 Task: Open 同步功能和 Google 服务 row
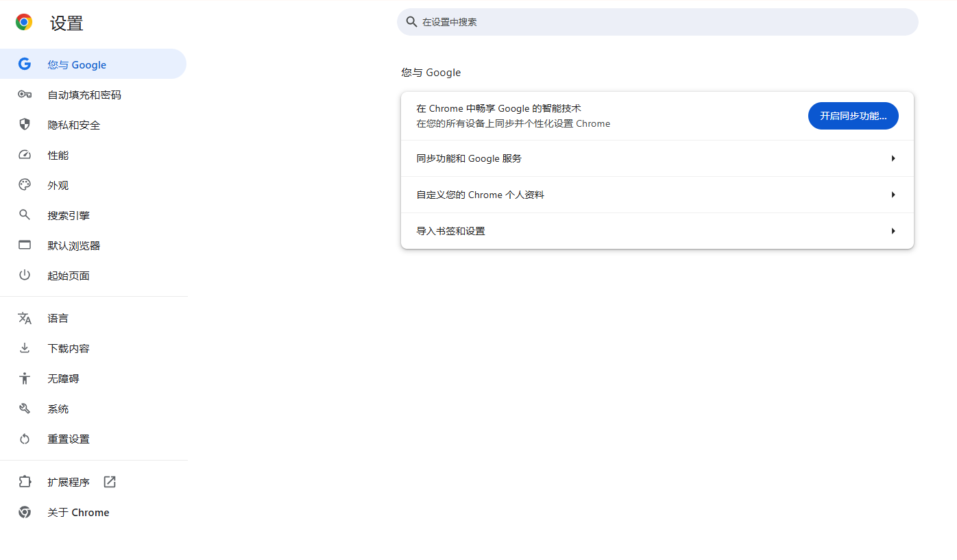point(657,158)
